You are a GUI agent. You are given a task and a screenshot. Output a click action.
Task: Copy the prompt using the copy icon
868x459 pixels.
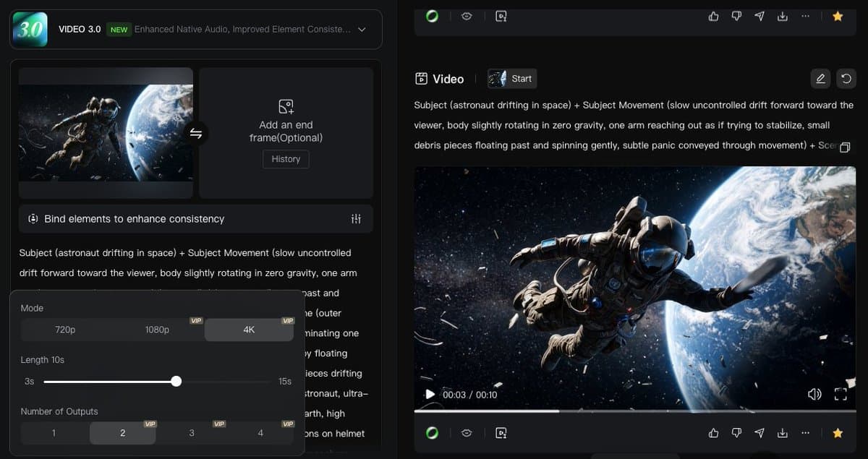(844, 147)
